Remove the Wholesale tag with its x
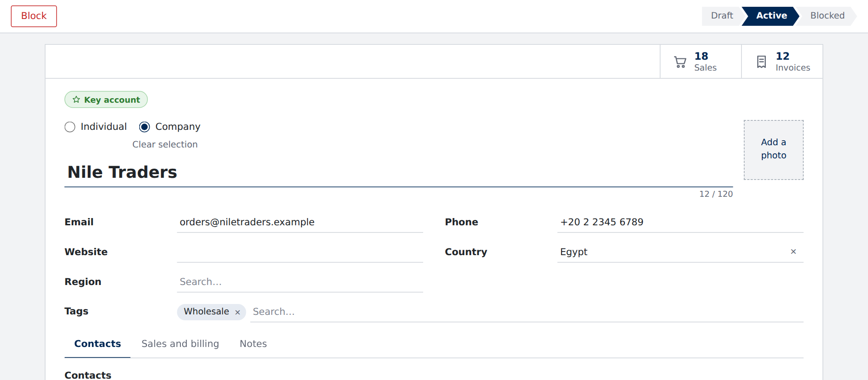This screenshot has width=868, height=380. point(237,312)
